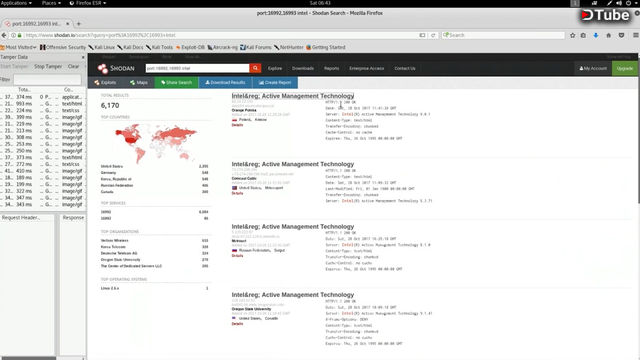Click the Shodan search query field
The width and height of the screenshot is (640, 360).
(198, 68)
